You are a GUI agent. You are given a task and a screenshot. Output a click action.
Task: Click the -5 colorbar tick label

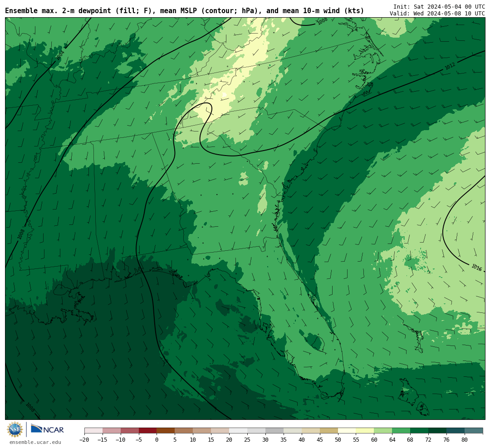[x=139, y=439]
